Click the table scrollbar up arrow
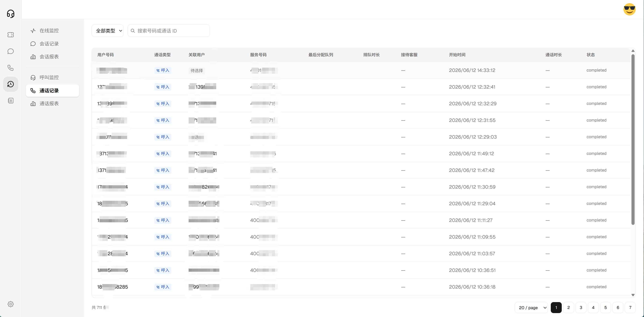The width and height of the screenshot is (644, 317). pyautogui.click(x=633, y=51)
